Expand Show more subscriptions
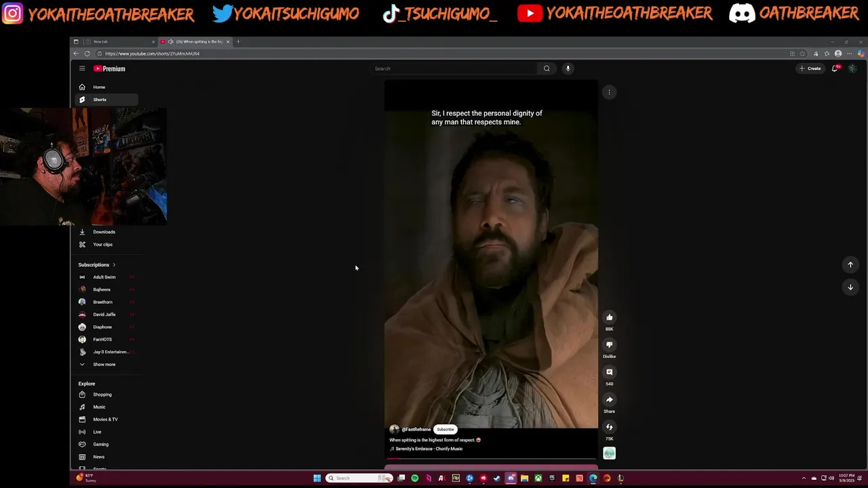 coord(105,365)
